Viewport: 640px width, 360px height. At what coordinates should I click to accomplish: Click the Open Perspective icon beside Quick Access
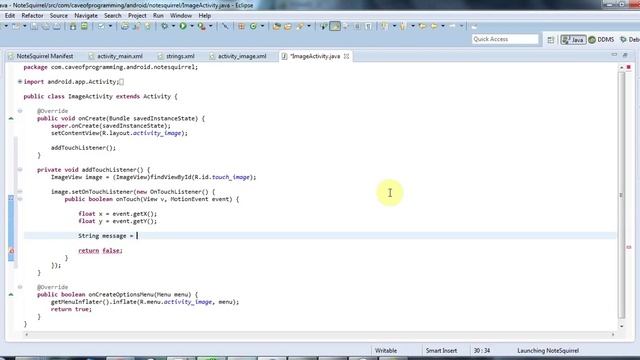tap(551, 40)
